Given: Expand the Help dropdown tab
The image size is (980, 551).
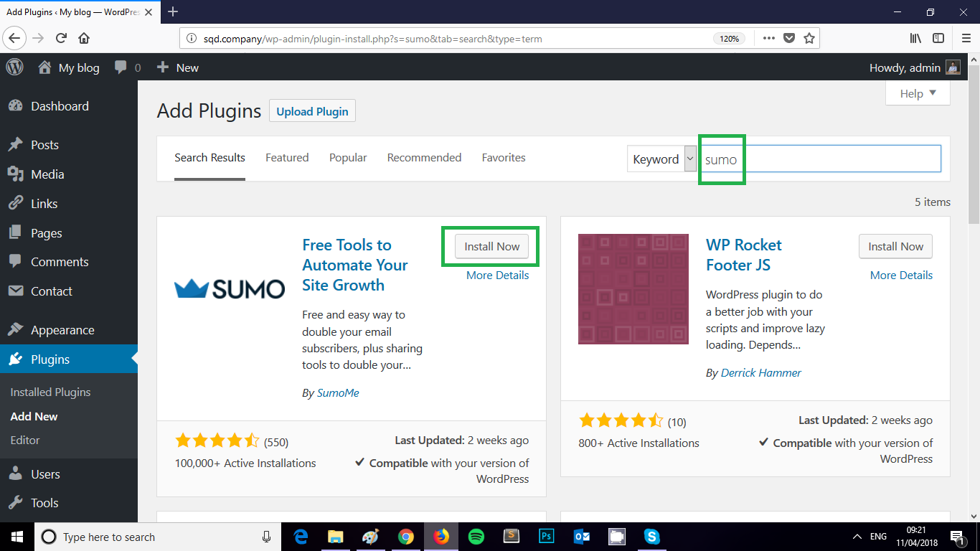Looking at the screenshot, I should pyautogui.click(x=918, y=93).
